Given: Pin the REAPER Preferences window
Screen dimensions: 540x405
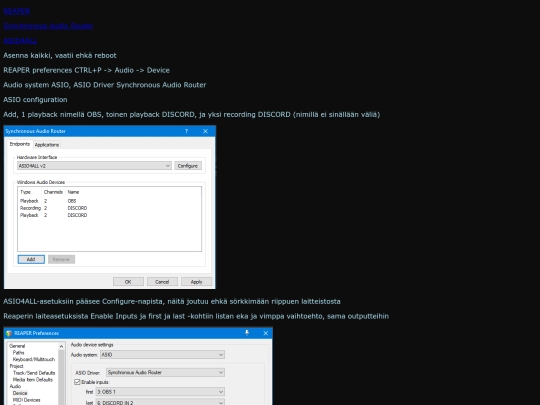Looking at the screenshot, I should [x=247, y=333].
